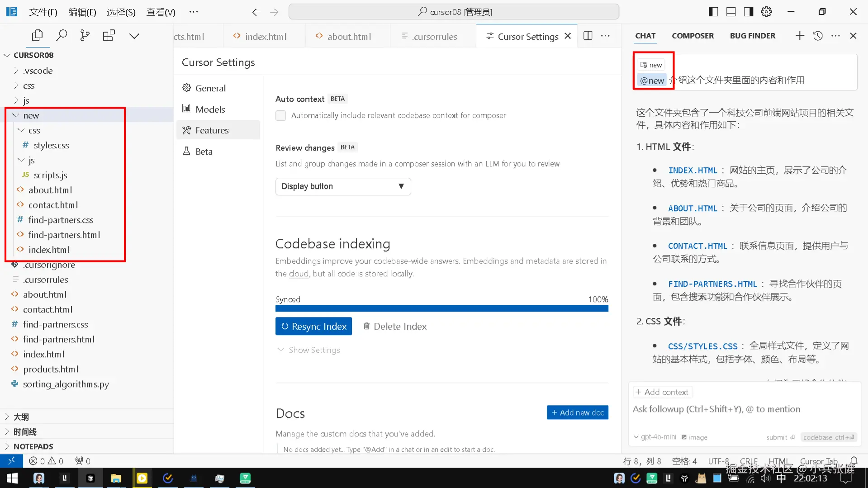Image resolution: width=868 pixels, height=488 pixels.
Task: Open the gpt-4o-mini model selector
Action: pos(655,437)
